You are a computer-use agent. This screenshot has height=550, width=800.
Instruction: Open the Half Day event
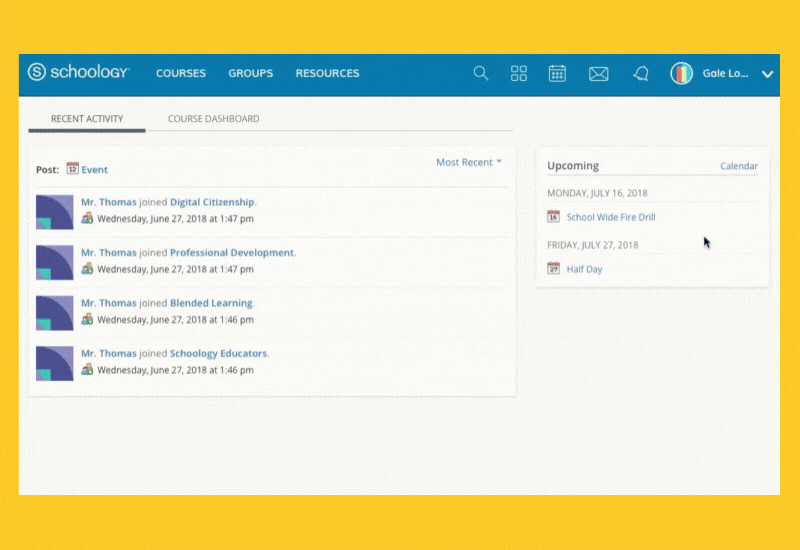coord(584,269)
